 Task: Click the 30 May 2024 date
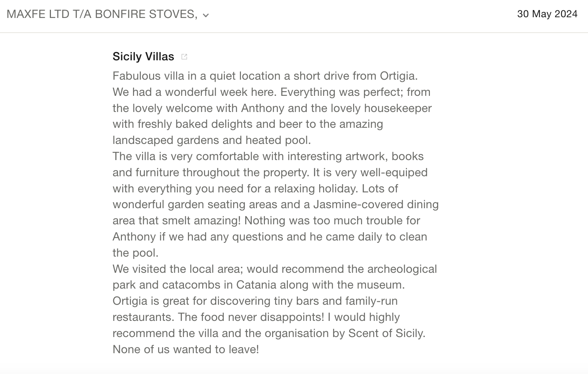pos(547,14)
